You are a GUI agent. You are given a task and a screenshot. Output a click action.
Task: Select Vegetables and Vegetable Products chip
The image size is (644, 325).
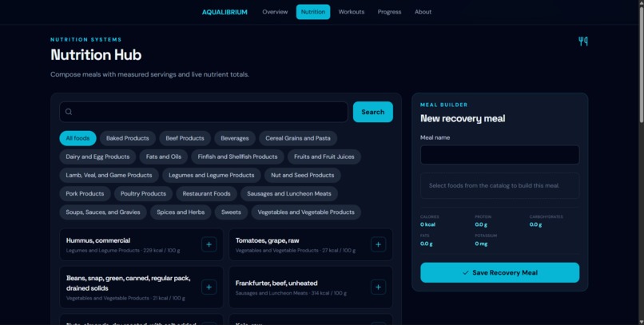pos(306,212)
